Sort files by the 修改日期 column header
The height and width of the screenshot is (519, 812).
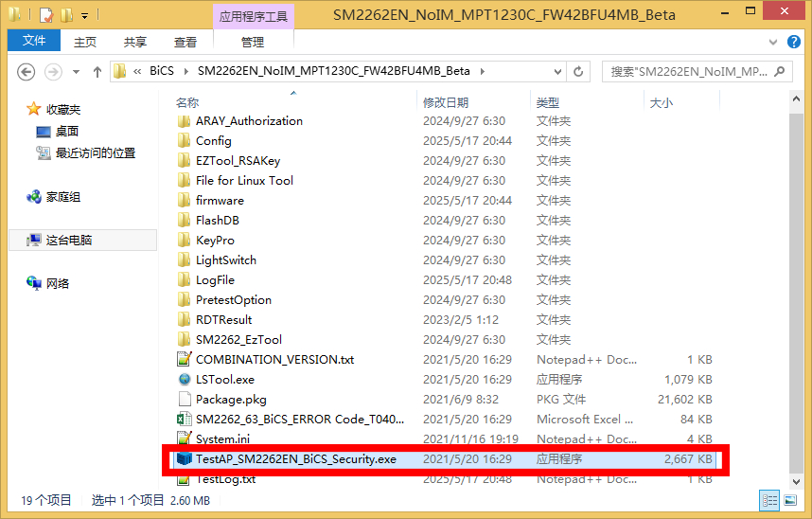pyautogui.click(x=447, y=102)
